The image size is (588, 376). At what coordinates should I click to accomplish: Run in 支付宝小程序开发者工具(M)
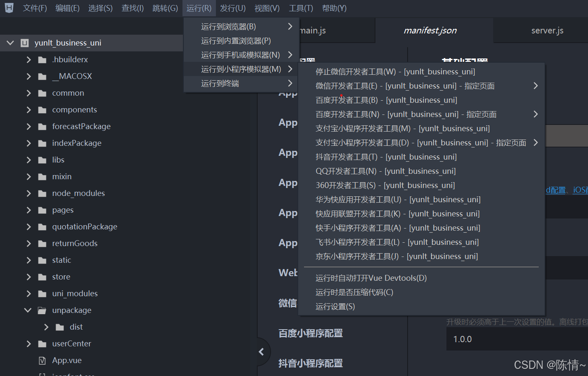[422, 129]
